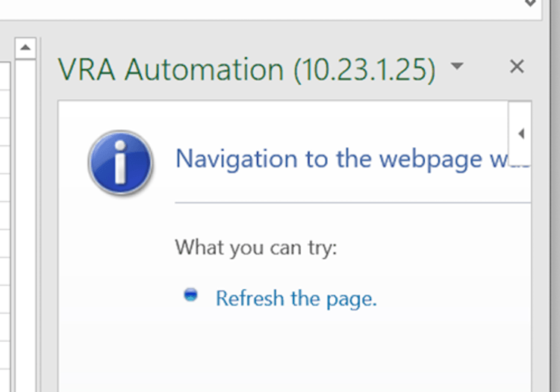560x392 pixels.
Task: Click the worksheet cells at the left edge
Action: tap(6, 224)
